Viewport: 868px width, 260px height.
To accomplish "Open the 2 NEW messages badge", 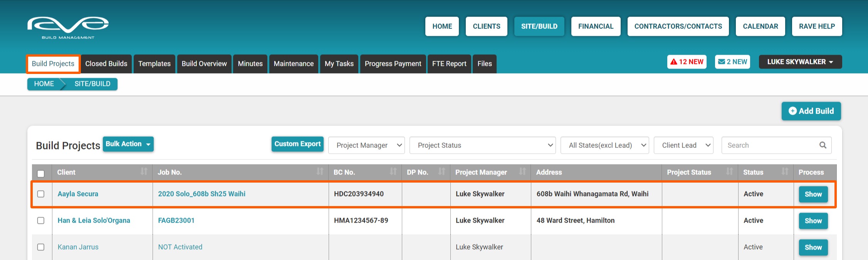I will click(x=732, y=62).
